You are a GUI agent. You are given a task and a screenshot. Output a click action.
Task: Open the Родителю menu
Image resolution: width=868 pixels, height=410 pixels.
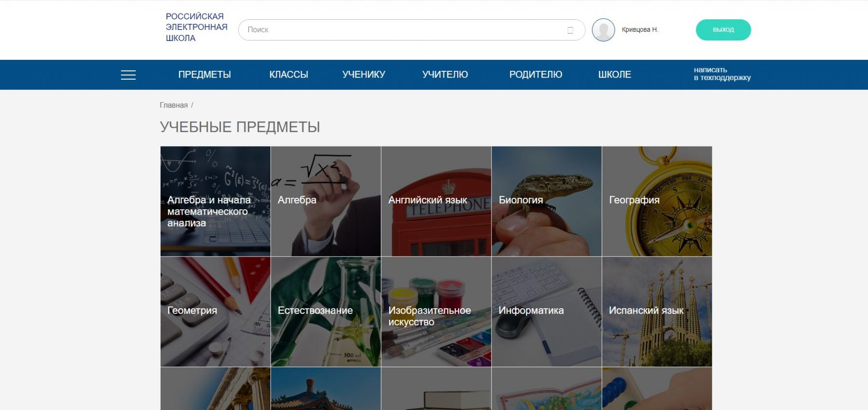pos(536,75)
